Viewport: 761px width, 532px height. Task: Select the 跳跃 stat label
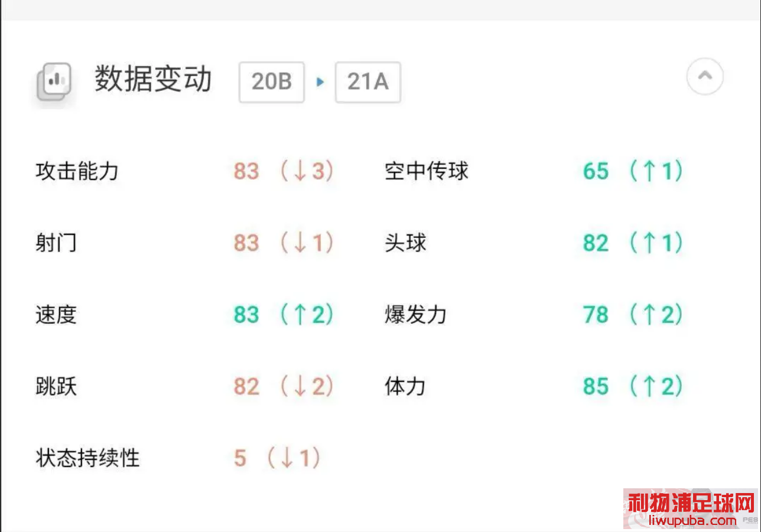click(56, 387)
